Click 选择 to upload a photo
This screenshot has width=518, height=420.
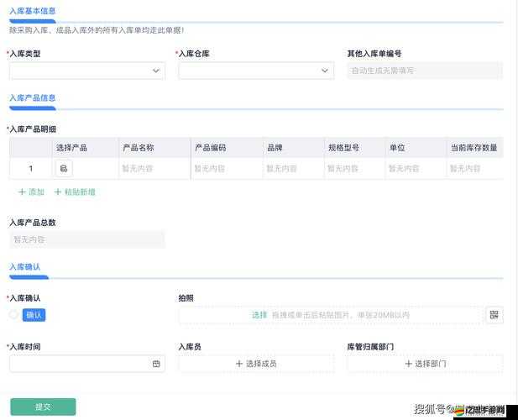[259, 315]
